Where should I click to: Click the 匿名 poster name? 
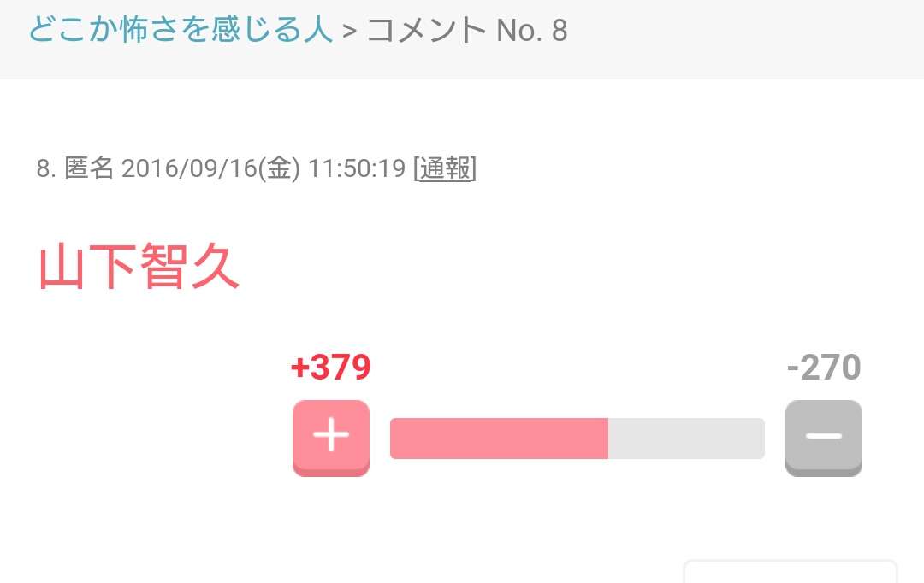89,168
